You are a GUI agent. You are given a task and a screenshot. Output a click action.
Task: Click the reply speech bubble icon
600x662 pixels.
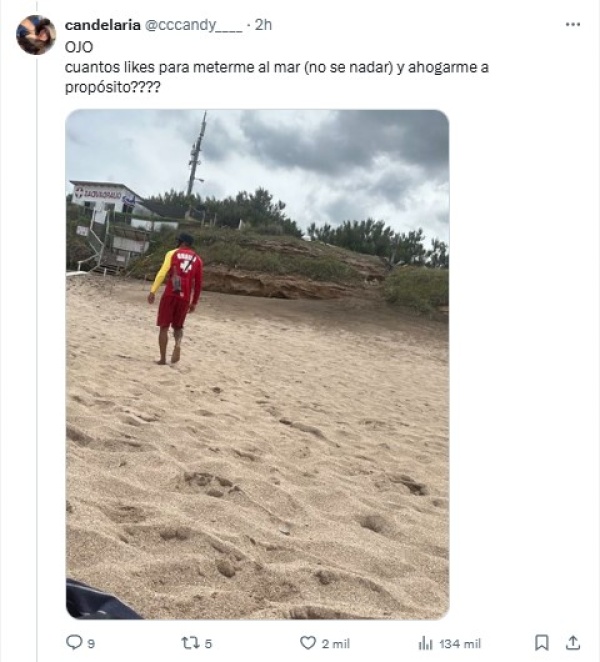(x=74, y=643)
